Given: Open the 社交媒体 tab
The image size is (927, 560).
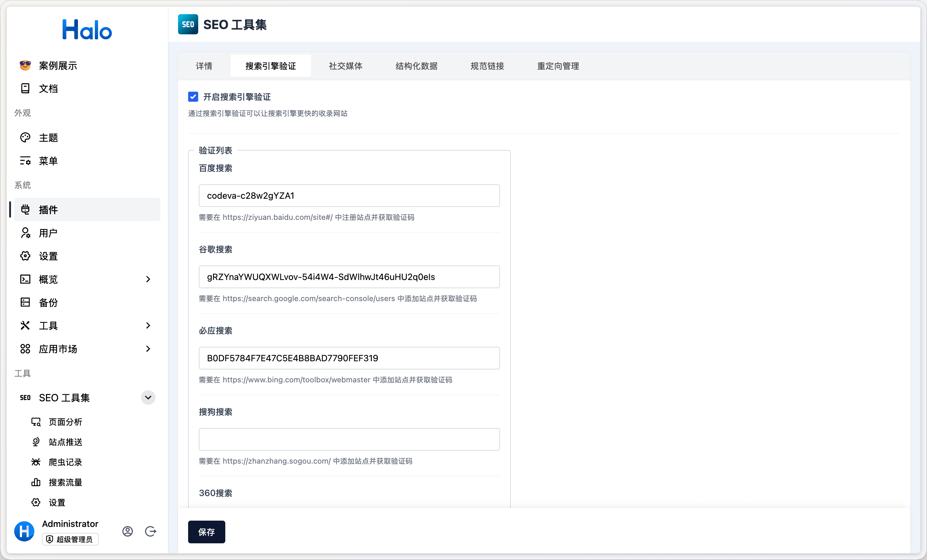Looking at the screenshot, I should (345, 66).
